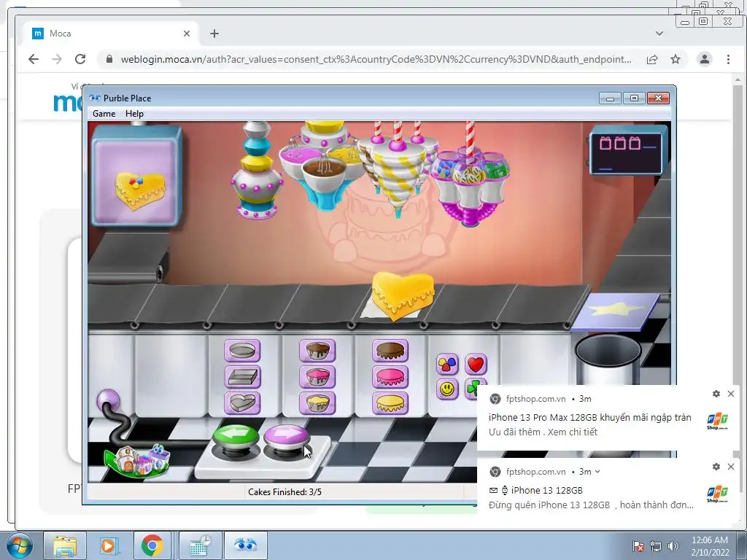Screen dimensions: 747x560
Task: Push the purple right-arrow conveyor button
Action: [x=286, y=437]
